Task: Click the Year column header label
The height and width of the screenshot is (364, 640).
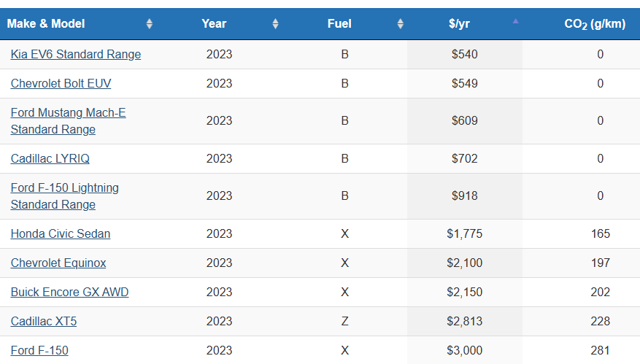Action: pos(214,24)
